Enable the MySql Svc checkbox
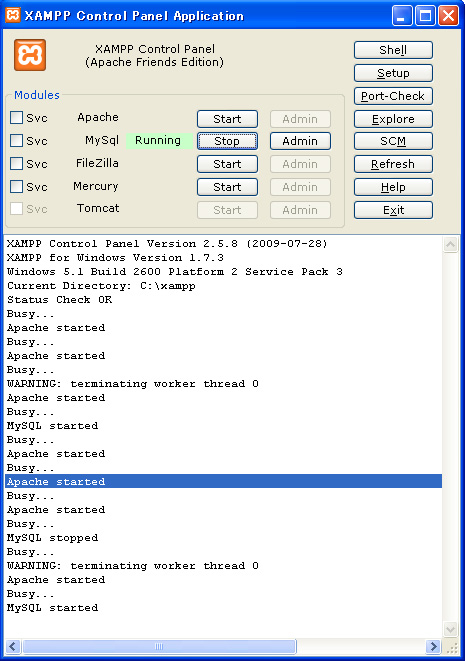This screenshot has height=661, width=465. pyautogui.click(x=16, y=140)
